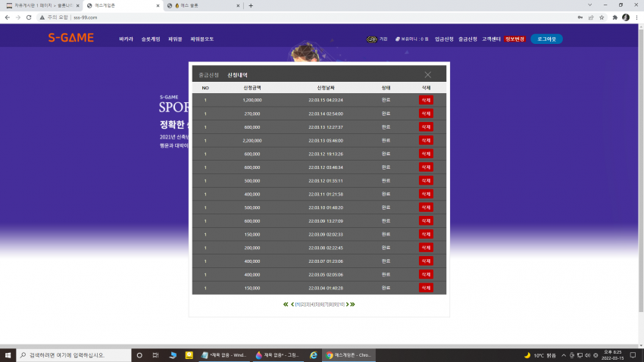Bookmark this page with the star
The image size is (644, 362).
pyautogui.click(x=602, y=17)
